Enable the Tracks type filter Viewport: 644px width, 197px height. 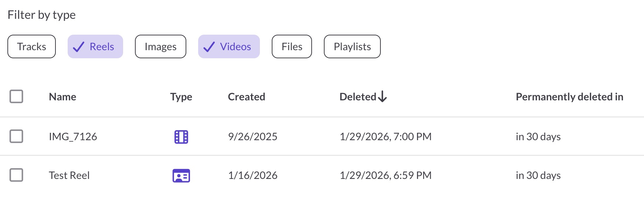[x=31, y=46]
